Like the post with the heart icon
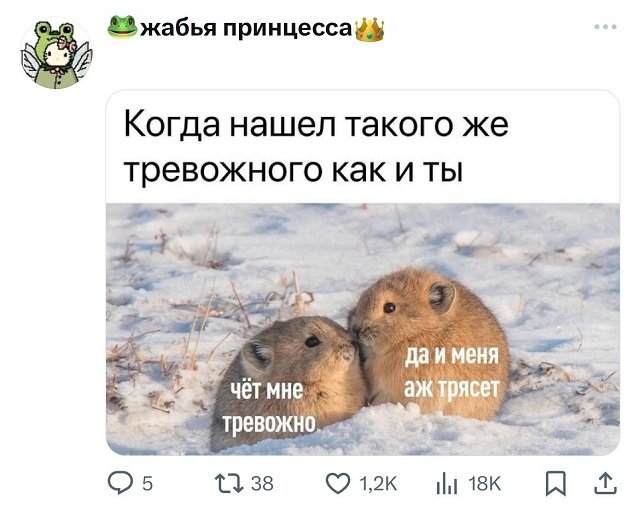 tap(338, 483)
